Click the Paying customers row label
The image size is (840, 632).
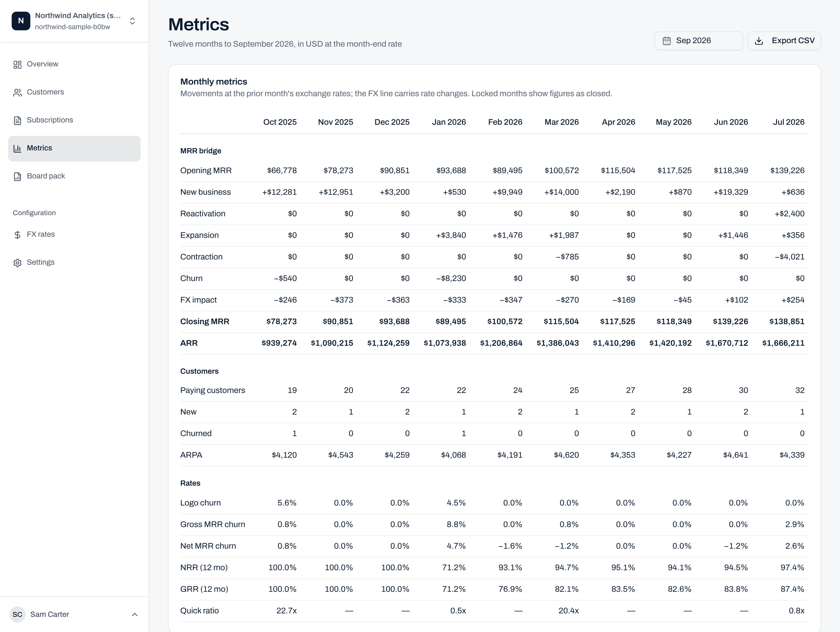(x=213, y=391)
